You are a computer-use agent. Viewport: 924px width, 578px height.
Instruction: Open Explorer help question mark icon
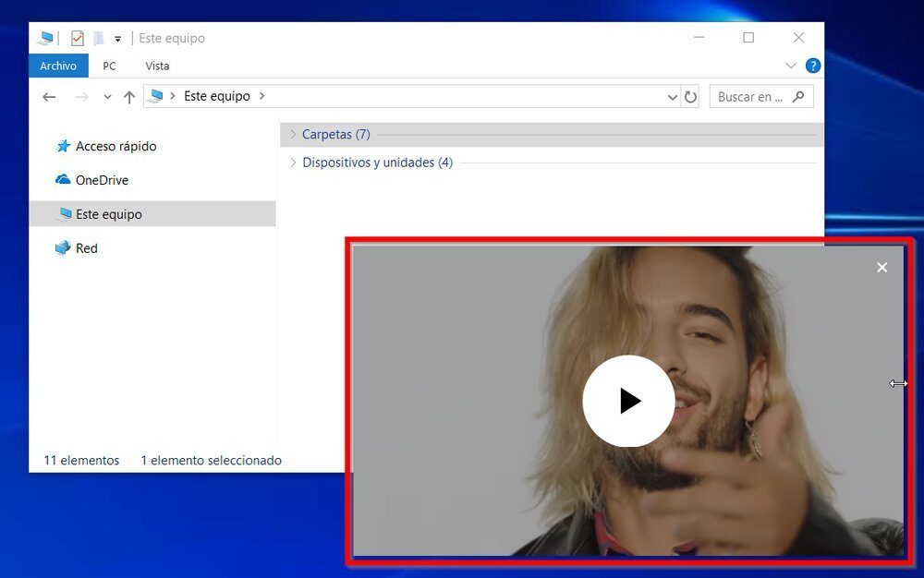[812, 66]
